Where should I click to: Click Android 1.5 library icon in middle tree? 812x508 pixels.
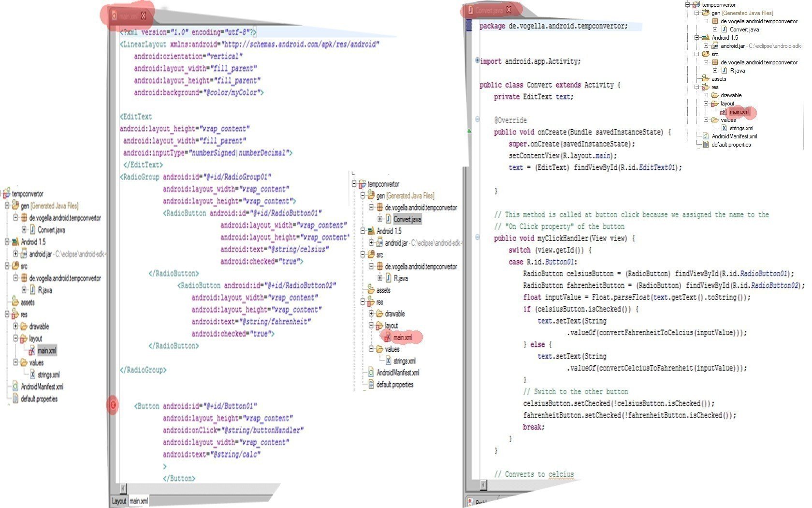point(371,231)
